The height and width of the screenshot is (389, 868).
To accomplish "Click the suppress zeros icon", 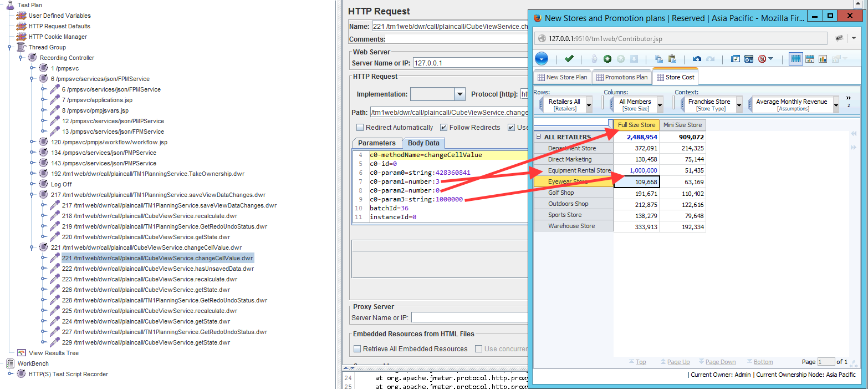I will [762, 59].
